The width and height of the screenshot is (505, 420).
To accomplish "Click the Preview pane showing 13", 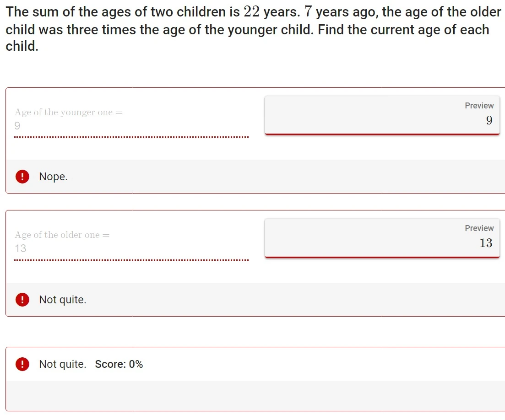I will click(x=382, y=238).
